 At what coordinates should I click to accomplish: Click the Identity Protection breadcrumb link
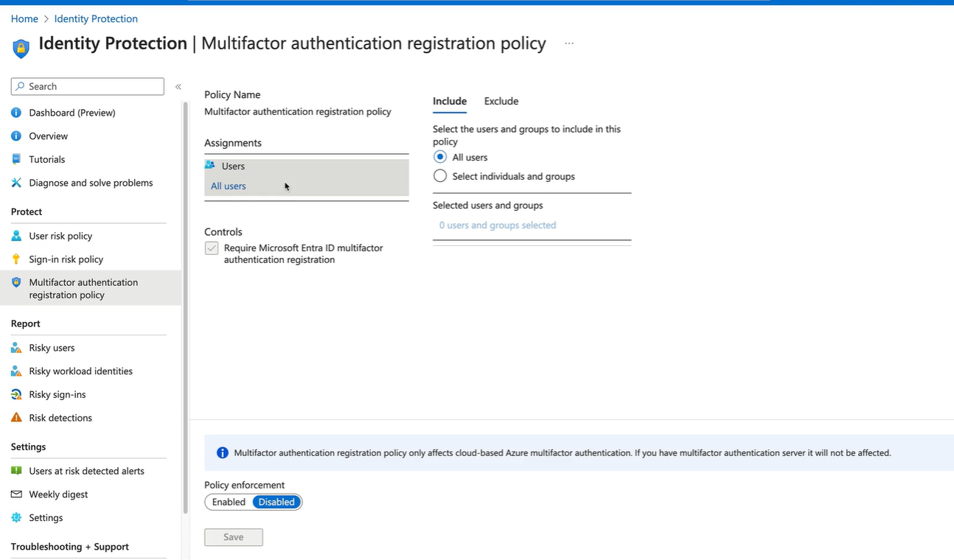tap(96, 19)
